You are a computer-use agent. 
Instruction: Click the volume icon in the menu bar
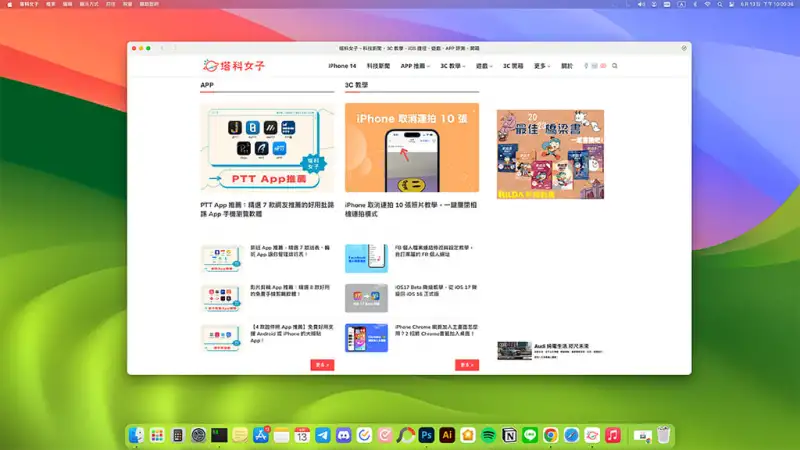(x=641, y=4)
